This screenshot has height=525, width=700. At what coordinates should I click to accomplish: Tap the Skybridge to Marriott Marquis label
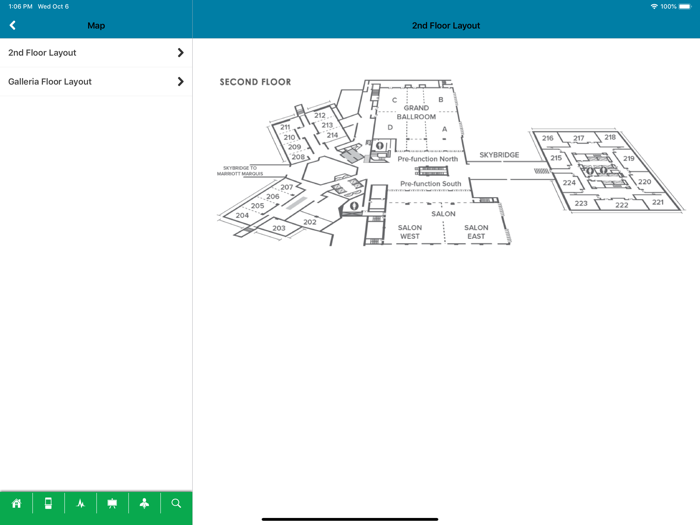pyautogui.click(x=240, y=171)
